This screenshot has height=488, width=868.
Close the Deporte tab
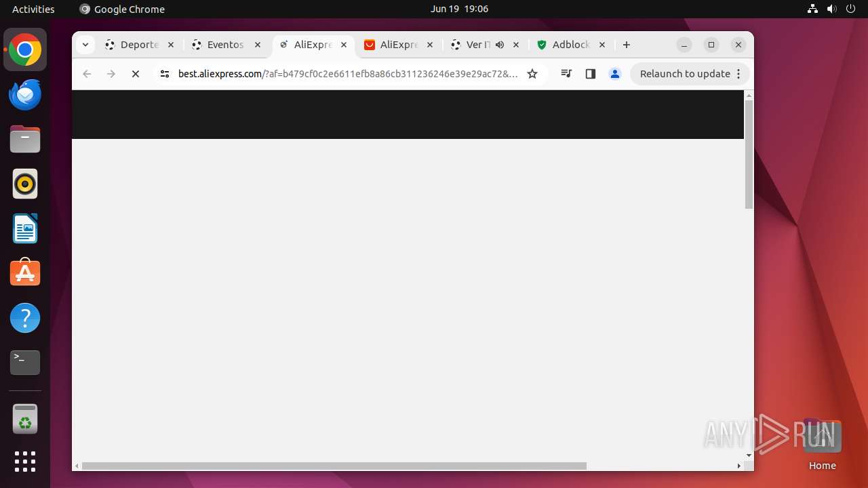click(x=171, y=45)
